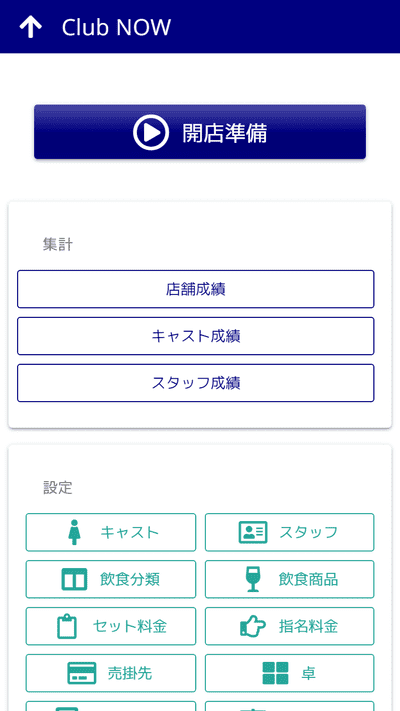Open キャスト成績 cast results
This screenshot has width=400, height=711.
[195, 336]
